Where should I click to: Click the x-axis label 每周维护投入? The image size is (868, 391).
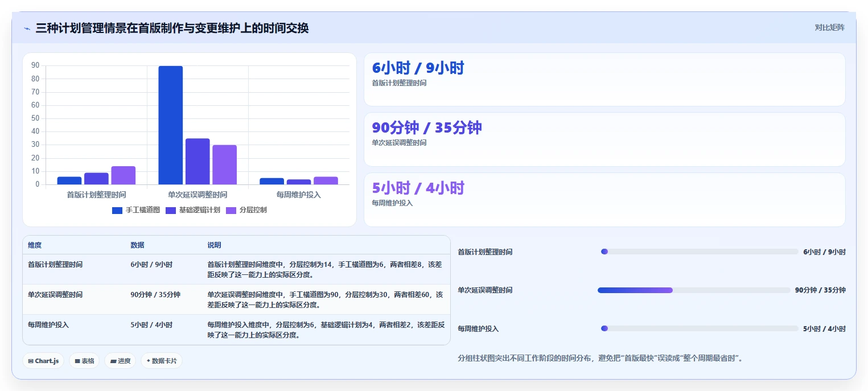coord(299,195)
